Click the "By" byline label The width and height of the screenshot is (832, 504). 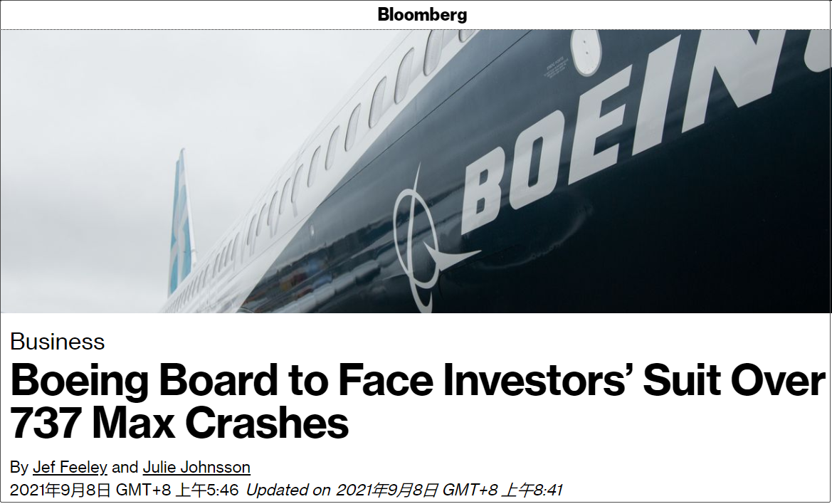coord(19,468)
